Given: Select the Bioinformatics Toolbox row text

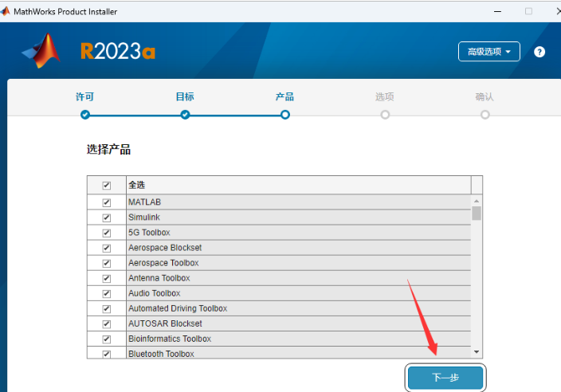Looking at the screenshot, I should pyautogui.click(x=170, y=339).
